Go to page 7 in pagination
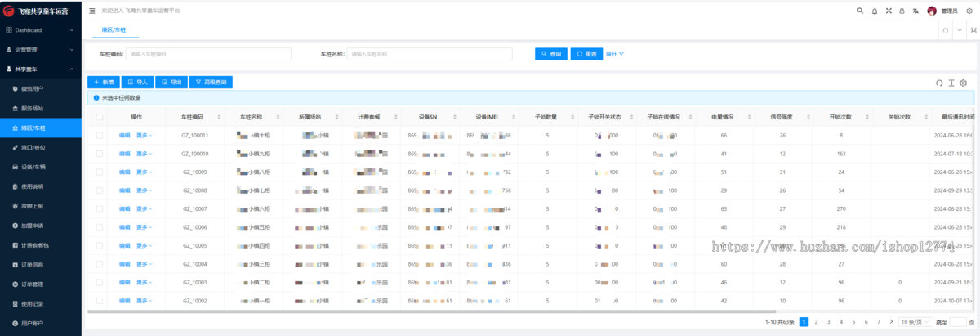The height and width of the screenshot is (336, 980). (x=878, y=322)
